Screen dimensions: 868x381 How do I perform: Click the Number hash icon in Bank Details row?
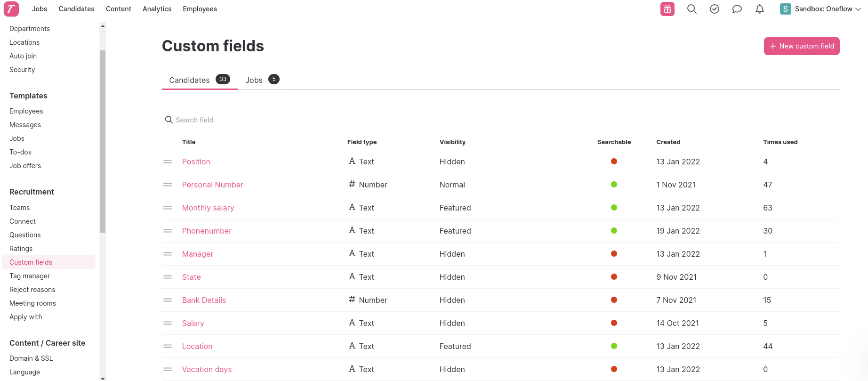click(352, 300)
